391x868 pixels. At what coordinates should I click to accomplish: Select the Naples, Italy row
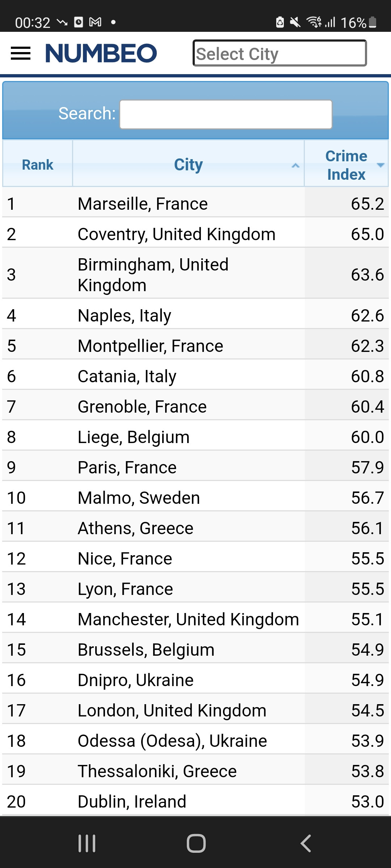[x=125, y=316]
